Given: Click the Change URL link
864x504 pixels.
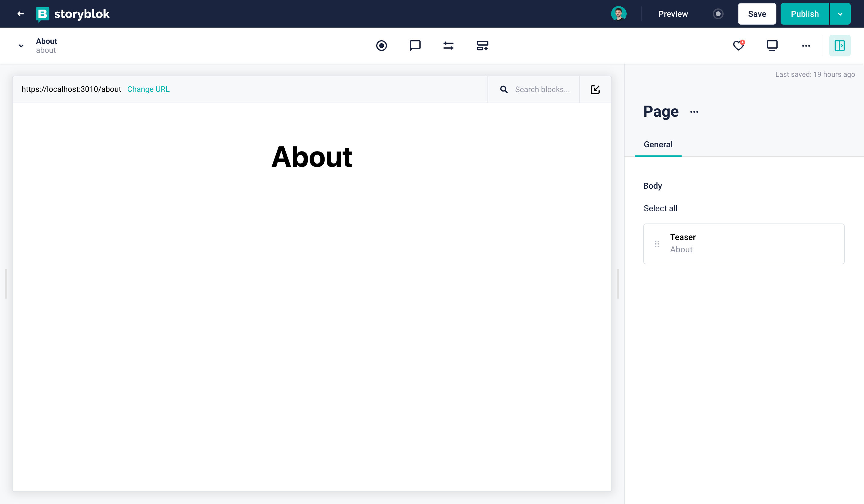Looking at the screenshot, I should 148,89.
